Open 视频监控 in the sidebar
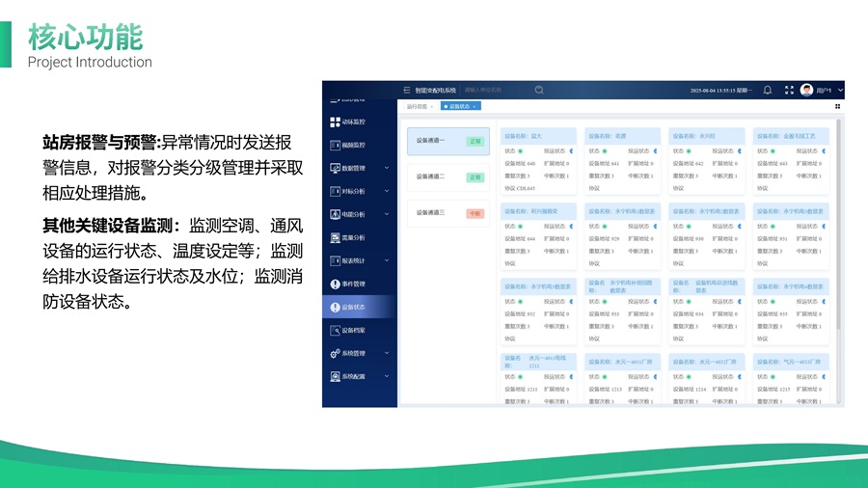This screenshot has width=868, height=488. [x=353, y=145]
